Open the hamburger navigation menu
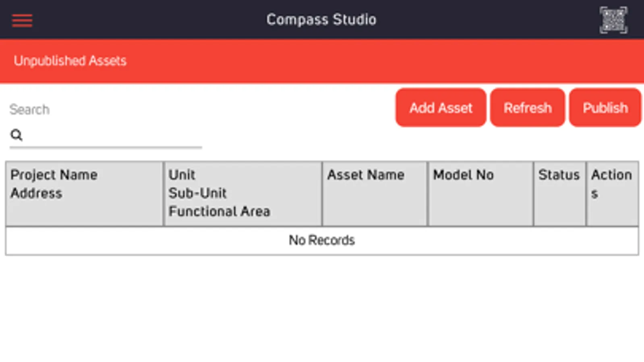This screenshot has height=362, width=644. [22, 20]
